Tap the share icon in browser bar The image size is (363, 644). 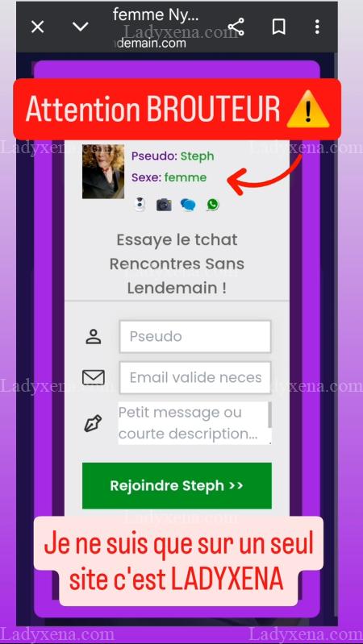(236, 27)
